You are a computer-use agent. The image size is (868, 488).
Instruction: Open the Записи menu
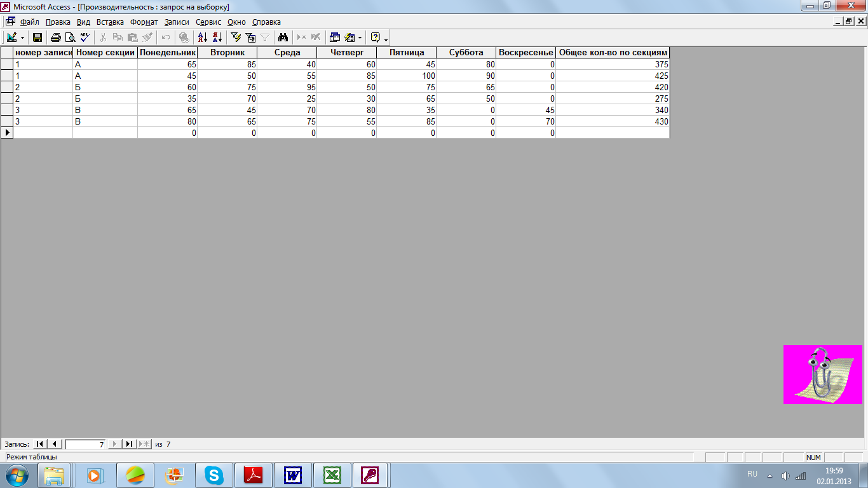[x=177, y=22]
